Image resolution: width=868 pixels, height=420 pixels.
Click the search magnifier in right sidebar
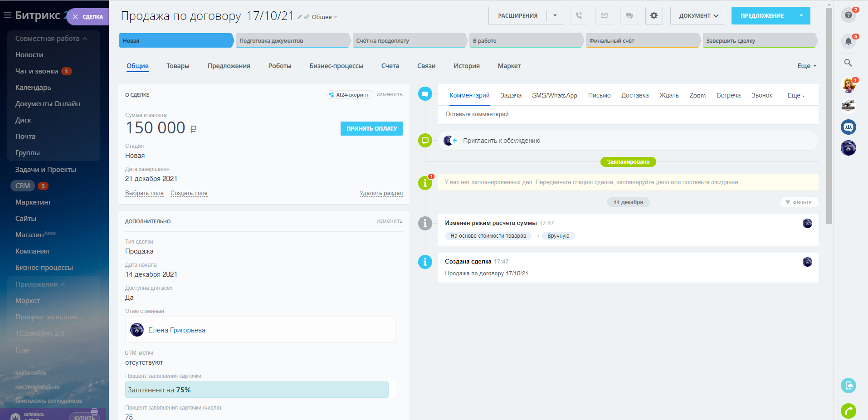(848, 63)
